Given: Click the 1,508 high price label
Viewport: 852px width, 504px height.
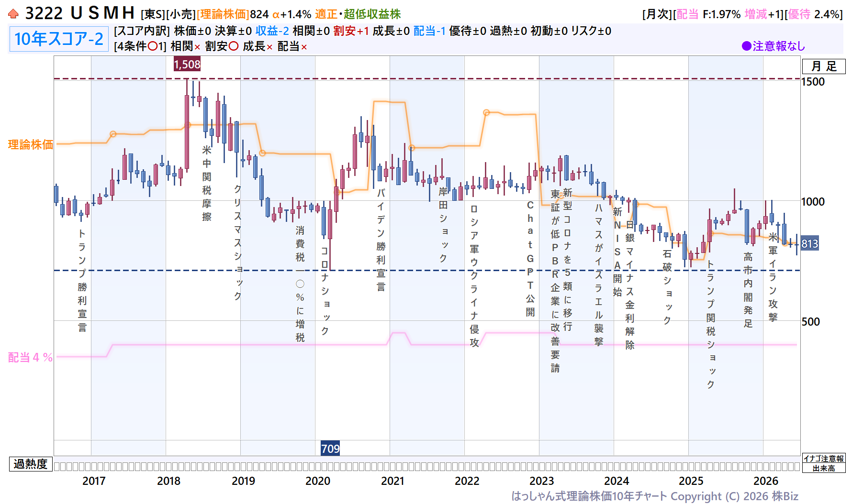Looking at the screenshot, I should [187, 64].
